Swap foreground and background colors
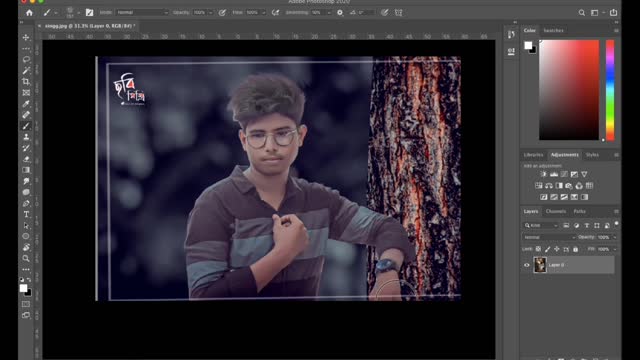The image size is (640, 360). pos(29,280)
